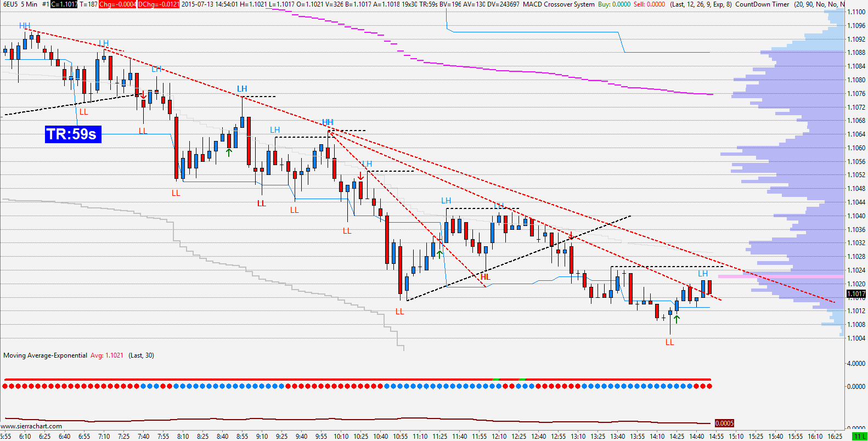Click the 6:10 time on the time axis

(x=25, y=437)
